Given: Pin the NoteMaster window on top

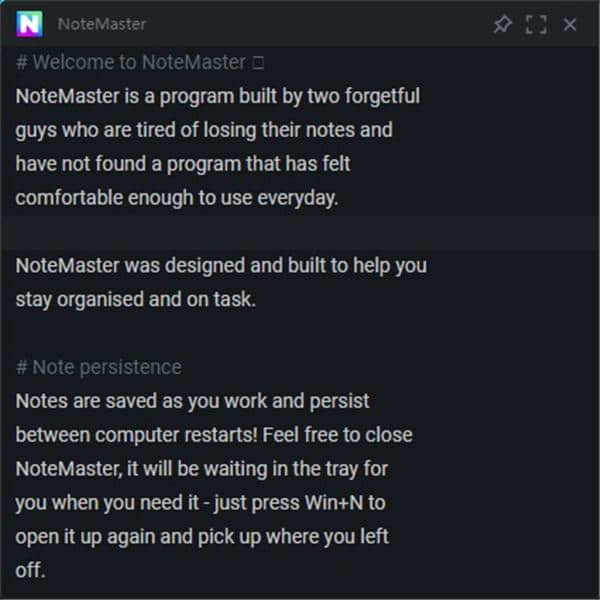Looking at the screenshot, I should [x=502, y=24].
